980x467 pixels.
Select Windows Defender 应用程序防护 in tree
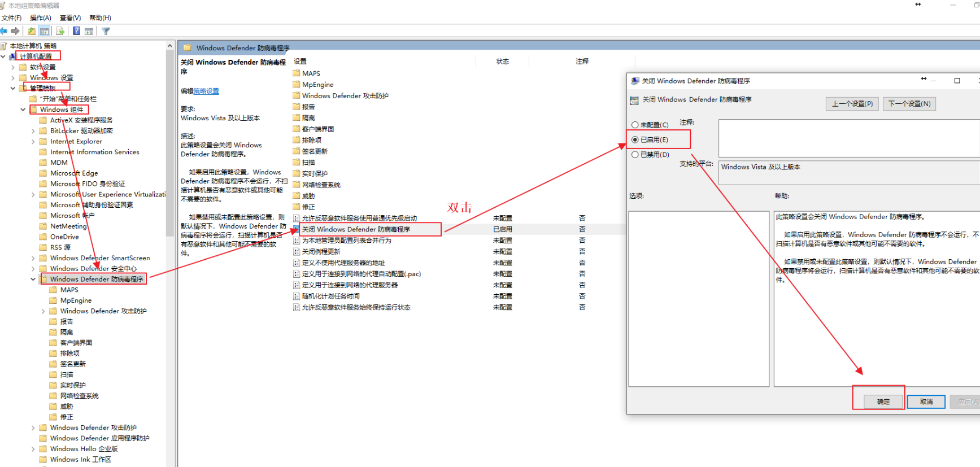tap(99, 438)
